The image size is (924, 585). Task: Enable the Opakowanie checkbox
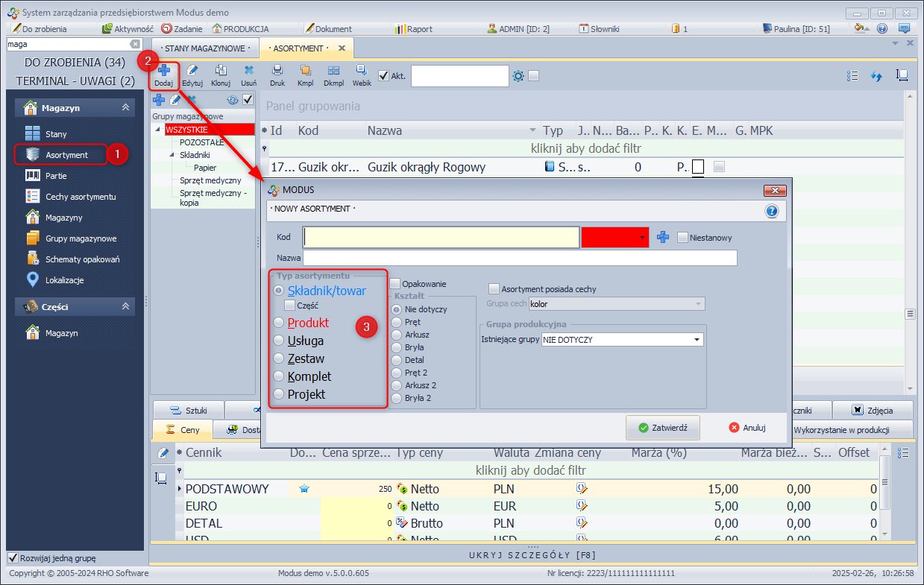395,284
